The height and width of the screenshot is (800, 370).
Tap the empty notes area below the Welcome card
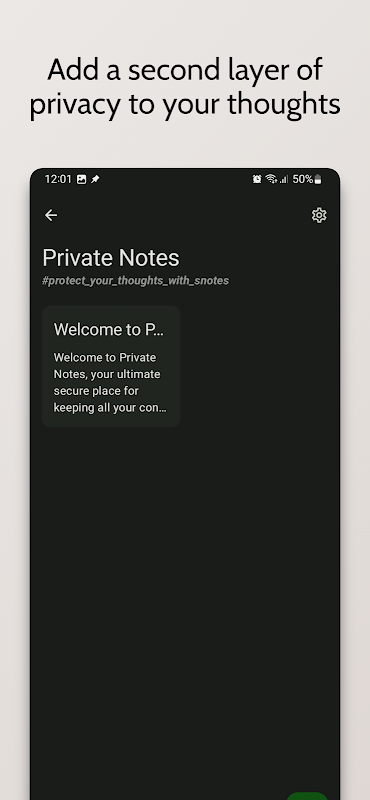(x=185, y=587)
